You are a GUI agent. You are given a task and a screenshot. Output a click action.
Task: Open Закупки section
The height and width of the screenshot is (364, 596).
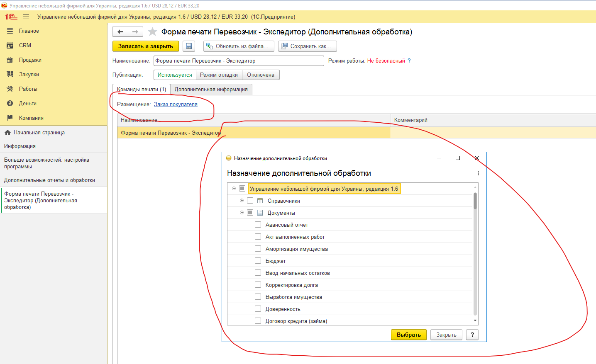[29, 74]
